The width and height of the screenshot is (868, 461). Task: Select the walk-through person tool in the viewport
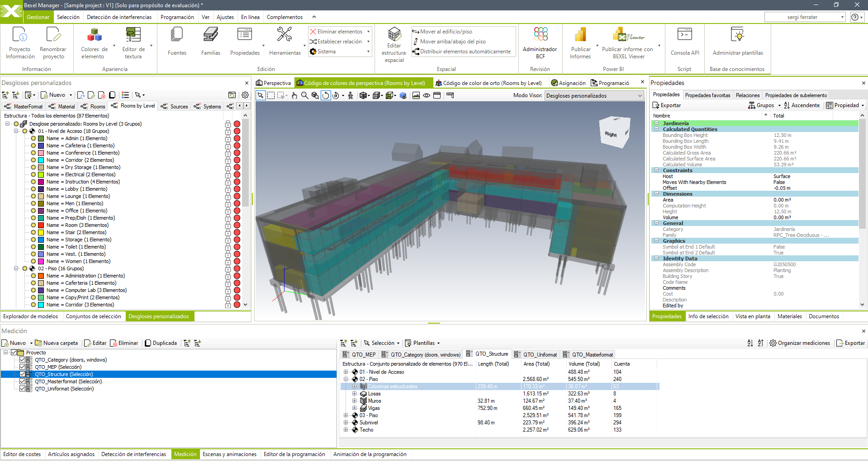click(351, 95)
